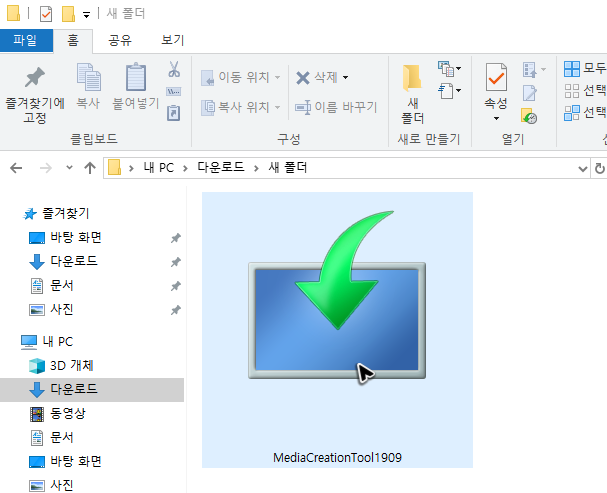Click the refresh icon beside address bar
This screenshot has height=493, width=607.
(599, 168)
